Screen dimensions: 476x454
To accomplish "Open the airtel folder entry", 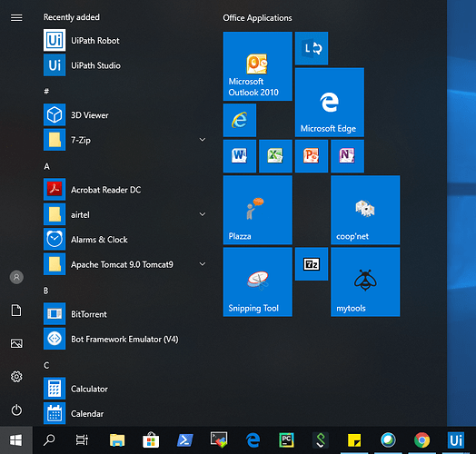I will (125, 214).
